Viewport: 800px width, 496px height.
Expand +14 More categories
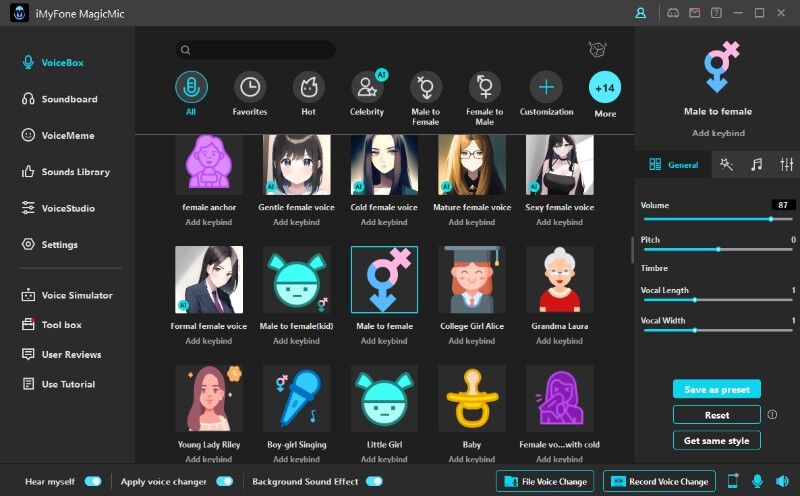(605, 88)
